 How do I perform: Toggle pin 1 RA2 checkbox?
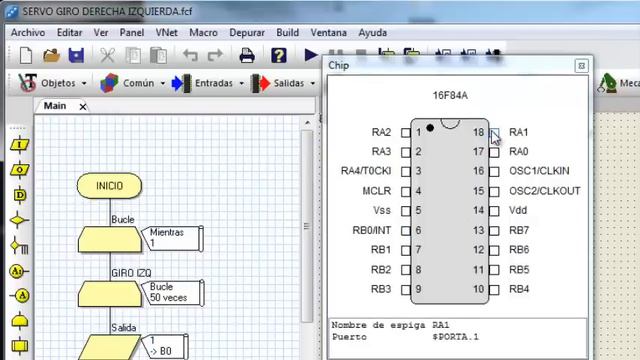coord(406,133)
